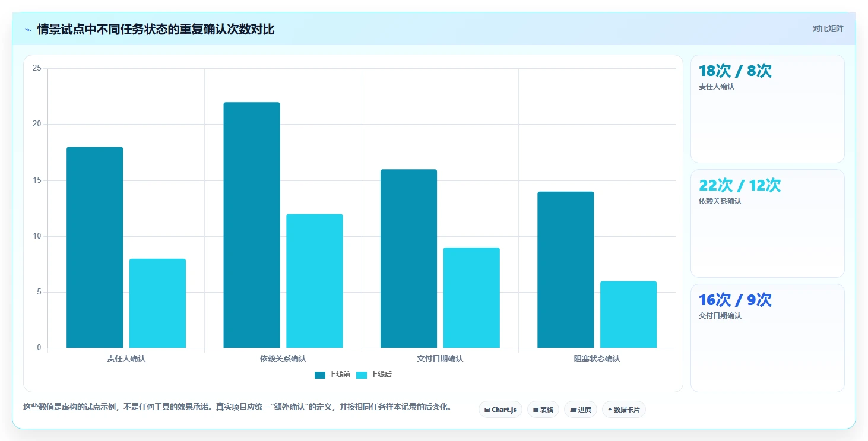Open the 18次 / 8次 data card
The image size is (868, 441).
point(768,109)
